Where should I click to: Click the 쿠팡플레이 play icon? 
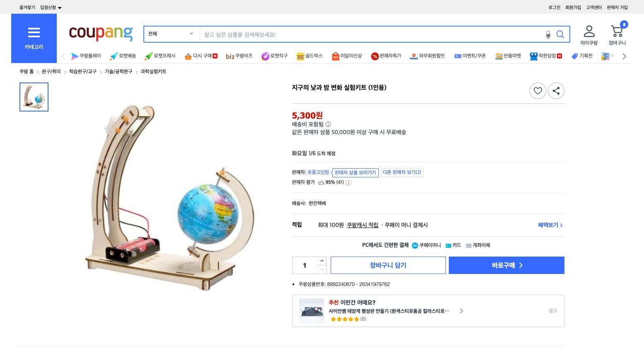point(75,56)
